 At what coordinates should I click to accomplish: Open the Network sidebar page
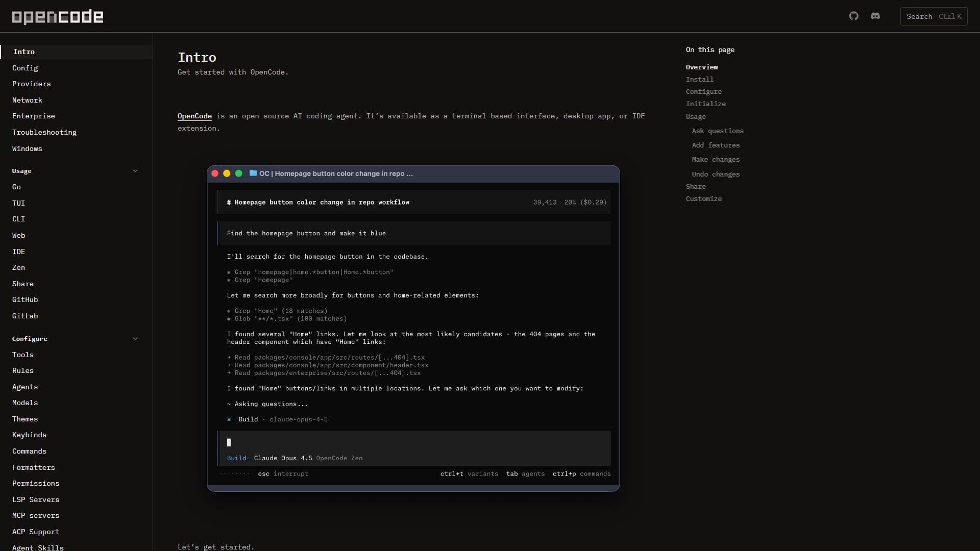[28, 100]
